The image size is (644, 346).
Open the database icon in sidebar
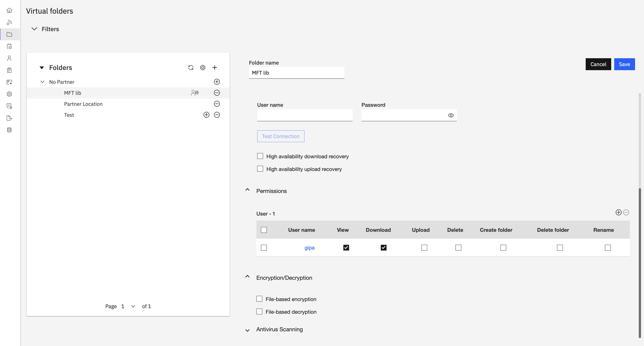click(9, 130)
